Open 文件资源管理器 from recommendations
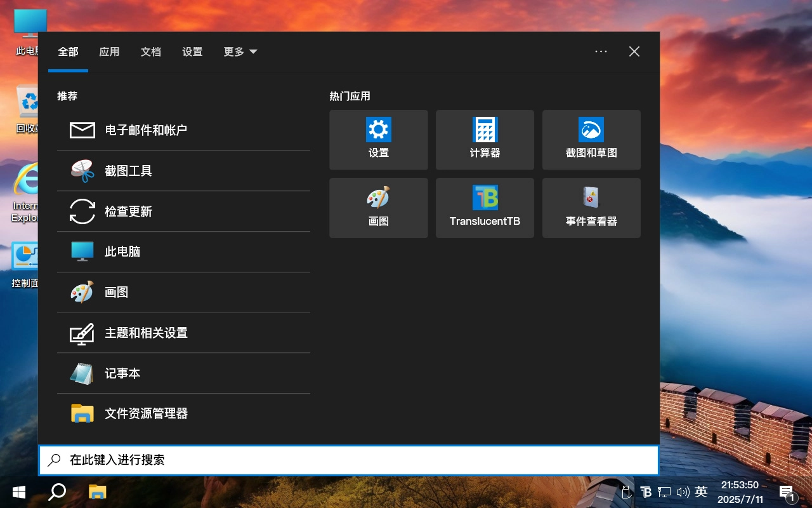Image resolution: width=812 pixels, height=508 pixels. [145, 413]
